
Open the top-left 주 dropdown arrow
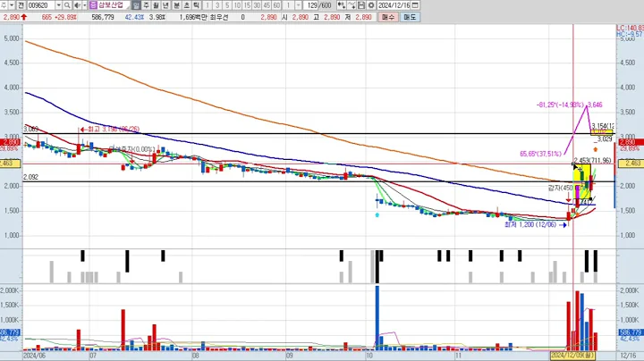pos(12,5)
